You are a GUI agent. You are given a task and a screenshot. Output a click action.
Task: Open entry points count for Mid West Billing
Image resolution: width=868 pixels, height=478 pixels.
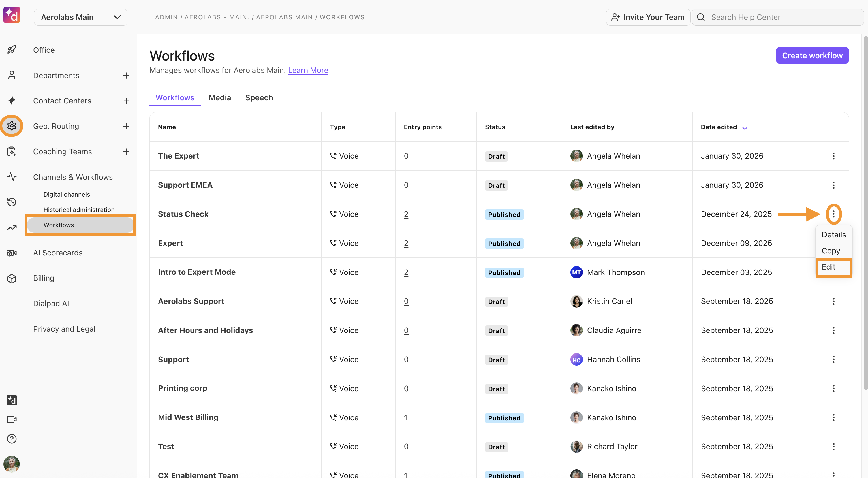click(406, 418)
